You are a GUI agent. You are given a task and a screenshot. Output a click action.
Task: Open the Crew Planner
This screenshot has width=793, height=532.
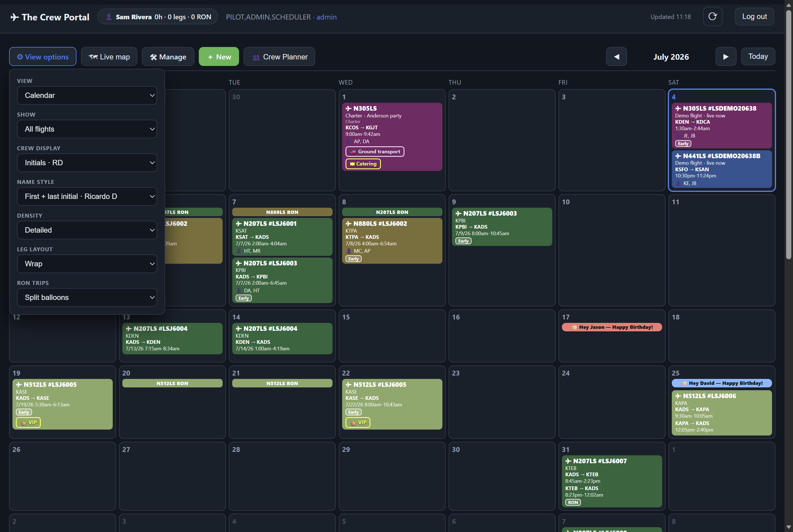point(279,57)
